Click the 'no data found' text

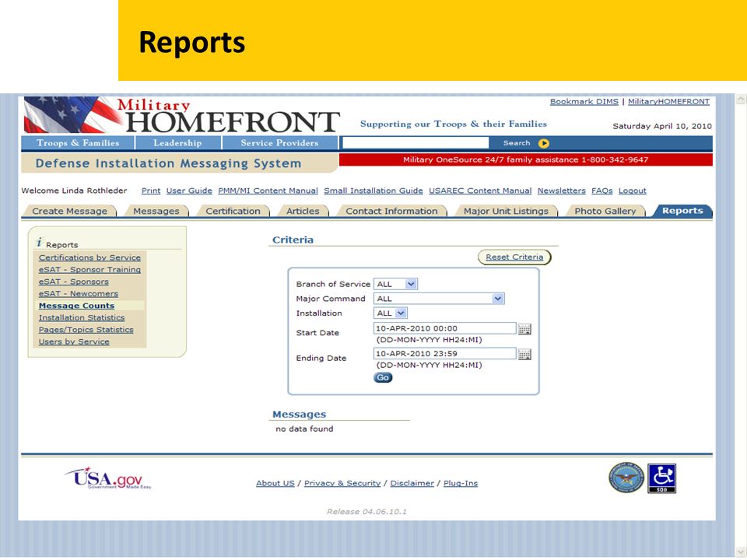(304, 429)
